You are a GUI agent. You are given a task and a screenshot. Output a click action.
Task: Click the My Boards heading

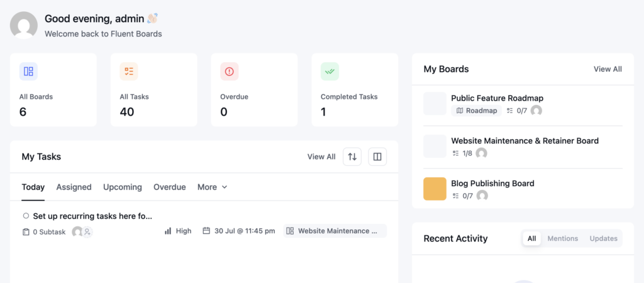(x=446, y=69)
